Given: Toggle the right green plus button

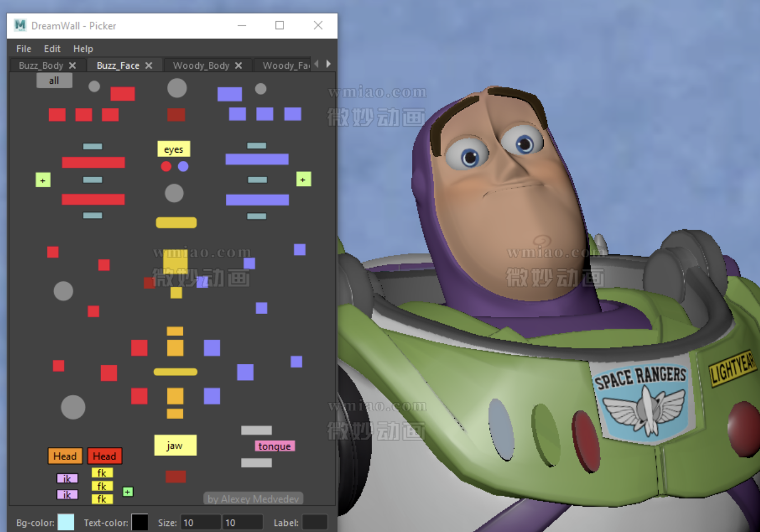Looking at the screenshot, I should 303,179.
